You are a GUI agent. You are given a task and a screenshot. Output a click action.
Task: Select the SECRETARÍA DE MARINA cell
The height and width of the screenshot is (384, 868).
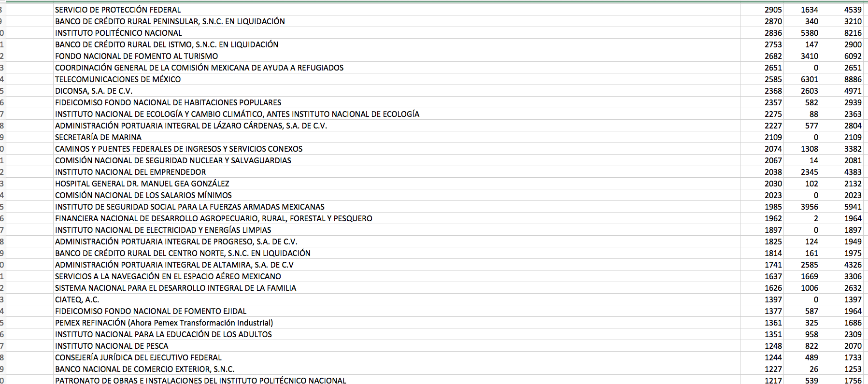[98, 137]
